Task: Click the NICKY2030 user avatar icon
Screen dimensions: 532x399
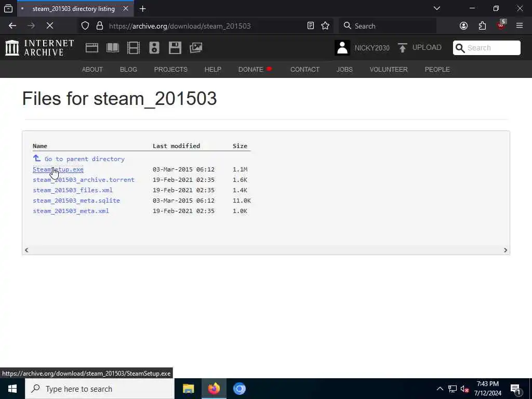Action: click(342, 48)
